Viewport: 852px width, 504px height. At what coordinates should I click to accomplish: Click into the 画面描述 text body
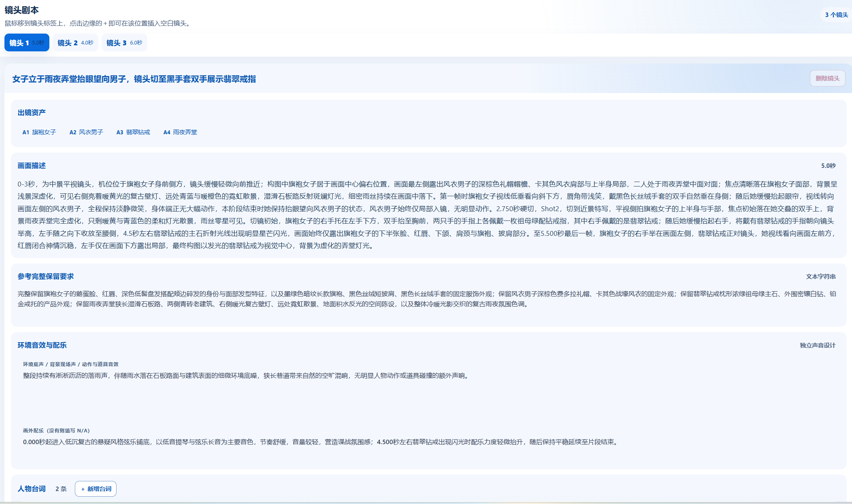[427, 215]
